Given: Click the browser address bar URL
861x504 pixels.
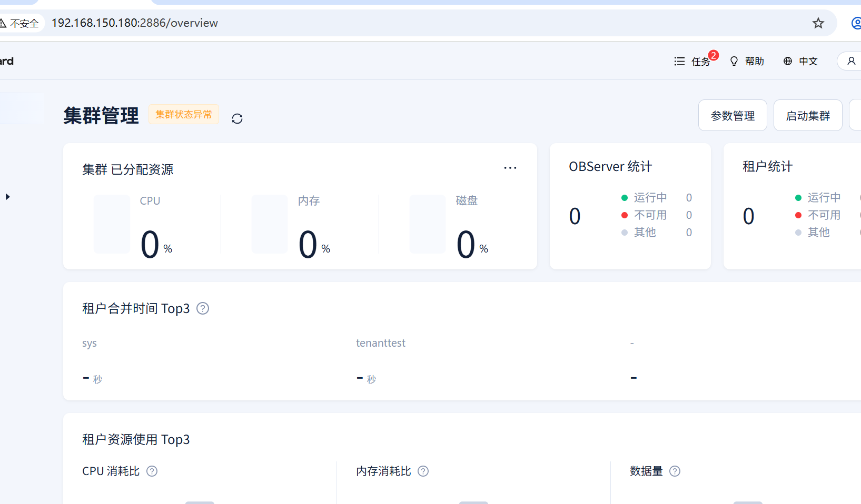Looking at the screenshot, I should point(134,23).
